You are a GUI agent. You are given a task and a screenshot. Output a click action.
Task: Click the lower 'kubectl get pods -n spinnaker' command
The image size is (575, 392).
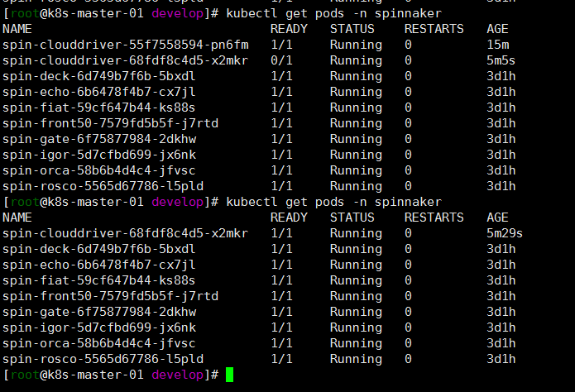333,202
